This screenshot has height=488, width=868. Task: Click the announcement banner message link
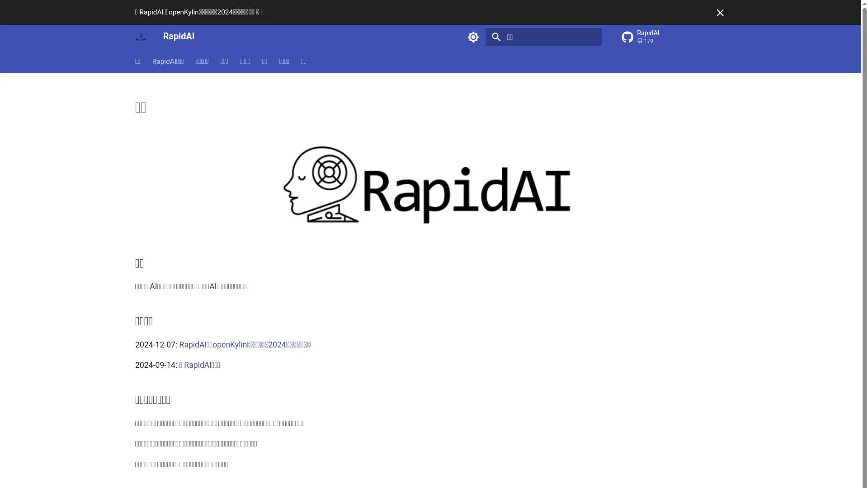[x=199, y=12]
